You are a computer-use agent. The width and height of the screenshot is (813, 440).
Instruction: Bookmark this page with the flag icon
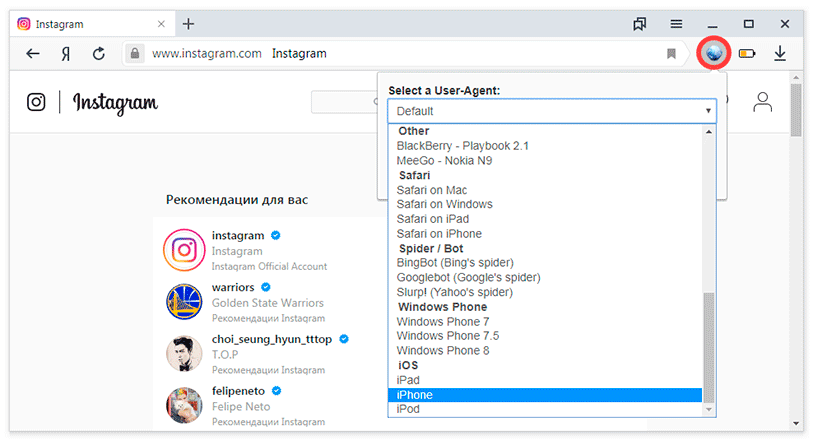[x=671, y=54]
